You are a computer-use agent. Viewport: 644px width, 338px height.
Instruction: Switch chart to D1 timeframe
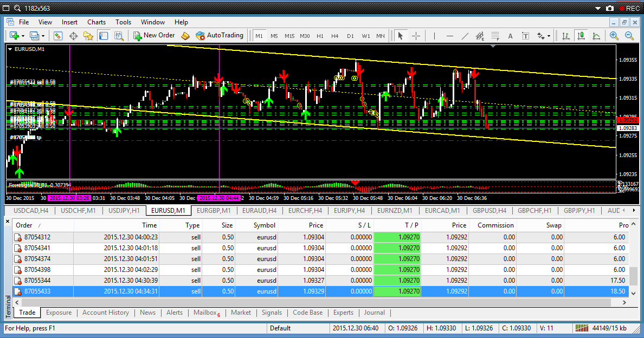coord(350,36)
